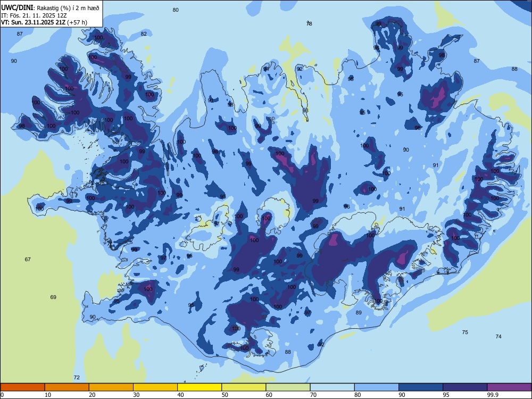Screen dimensions: 532x399
Task: Click the '69' humidity value on map
Action: point(53,297)
